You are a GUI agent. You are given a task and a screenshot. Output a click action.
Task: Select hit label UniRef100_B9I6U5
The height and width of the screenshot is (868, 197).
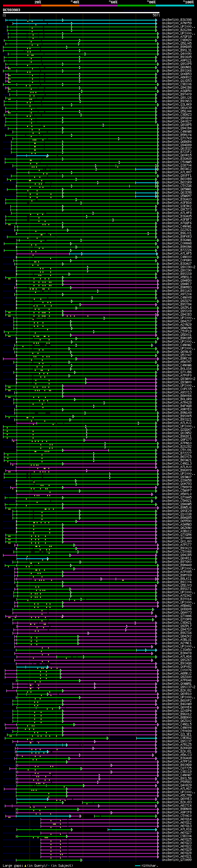pyautogui.click(x=177, y=57)
